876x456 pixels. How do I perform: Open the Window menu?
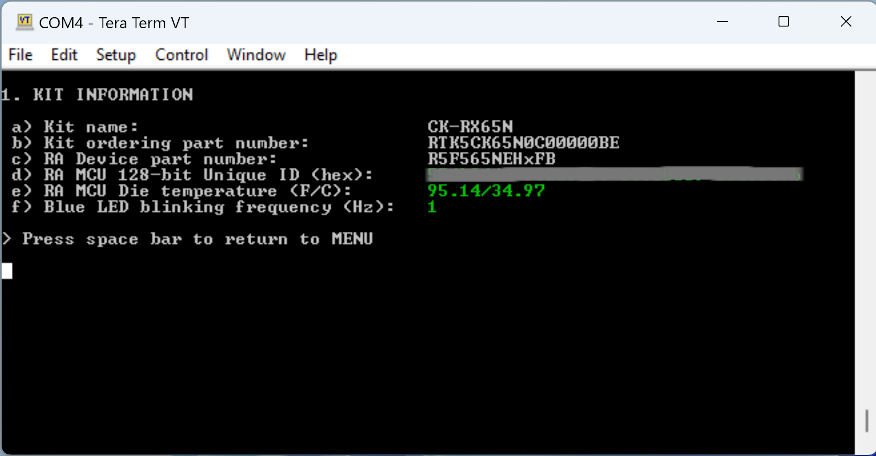(x=256, y=55)
